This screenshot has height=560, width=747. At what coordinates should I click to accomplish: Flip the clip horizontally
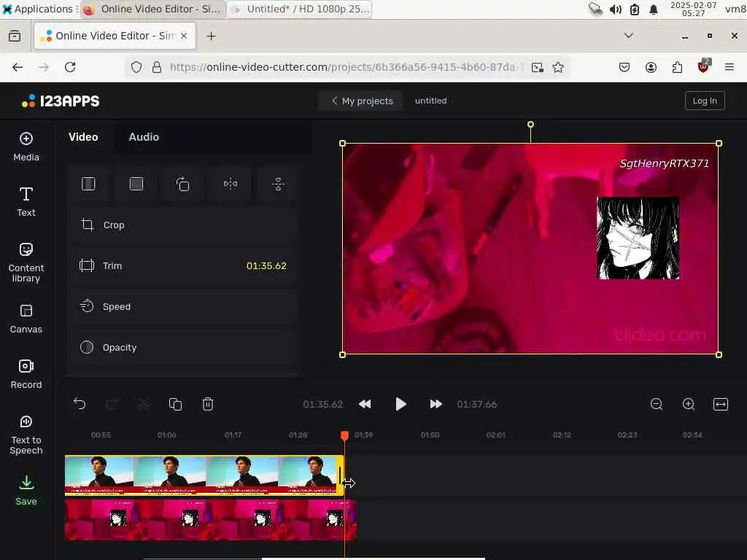pos(231,184)
